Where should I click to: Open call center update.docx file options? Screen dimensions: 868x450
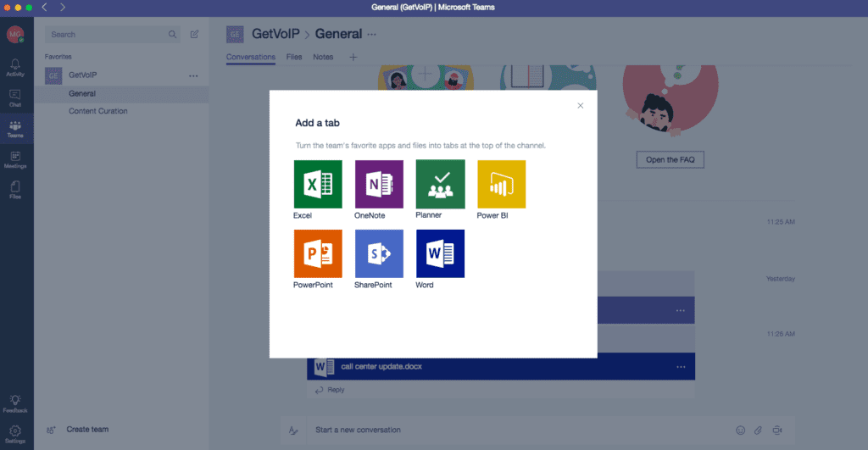681,367
